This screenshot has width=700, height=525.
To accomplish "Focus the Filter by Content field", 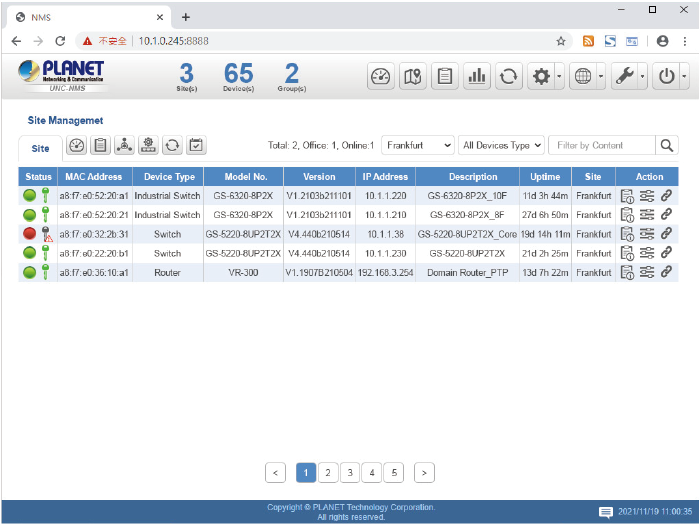I will click(601, 145).
